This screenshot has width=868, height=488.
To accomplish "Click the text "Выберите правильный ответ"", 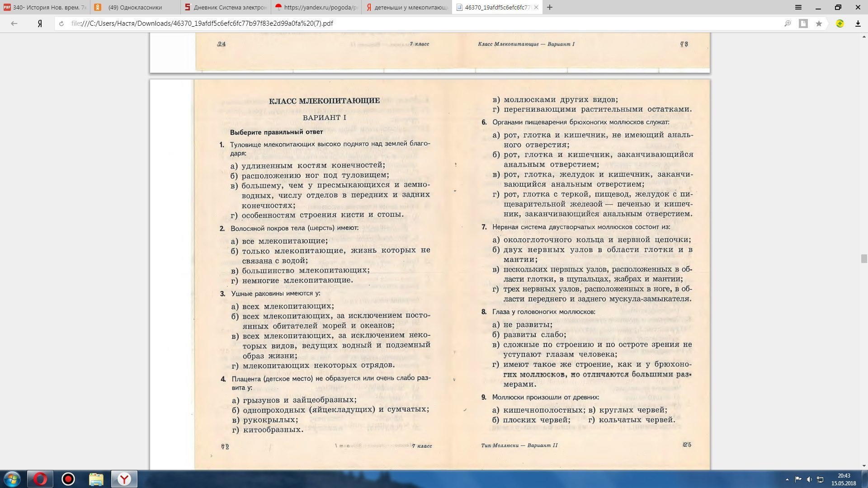I will pos(276,132).
